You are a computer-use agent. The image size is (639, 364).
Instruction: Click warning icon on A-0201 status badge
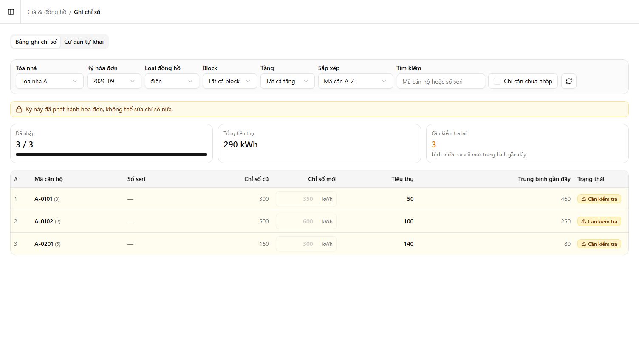click(584, 244)
